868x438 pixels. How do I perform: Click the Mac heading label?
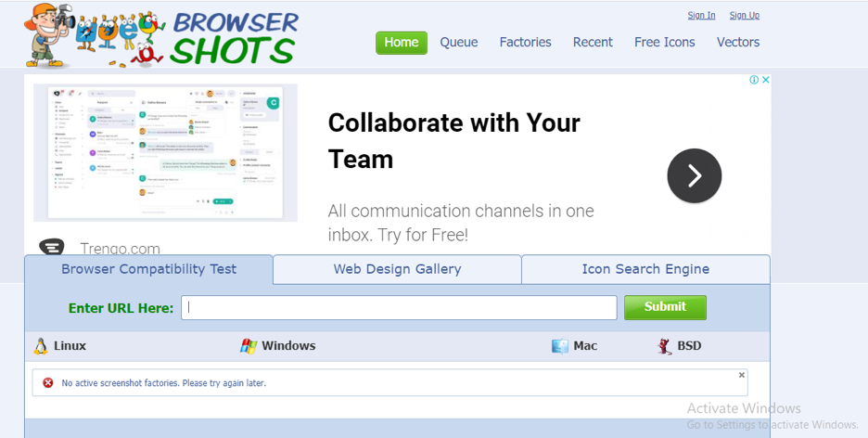coord(585,346)
